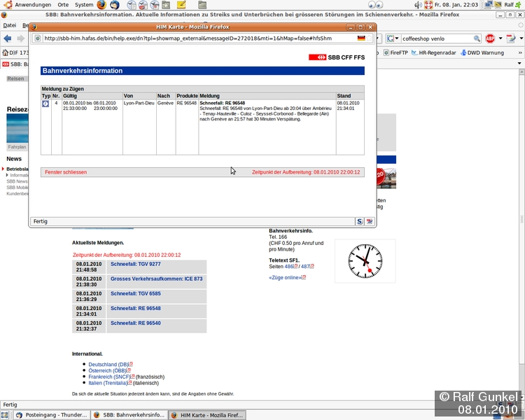This screenshot has height=420, width=525.
Task: Open the Adblock Plus dropdown arrow
Action: (x=499, y=38)
